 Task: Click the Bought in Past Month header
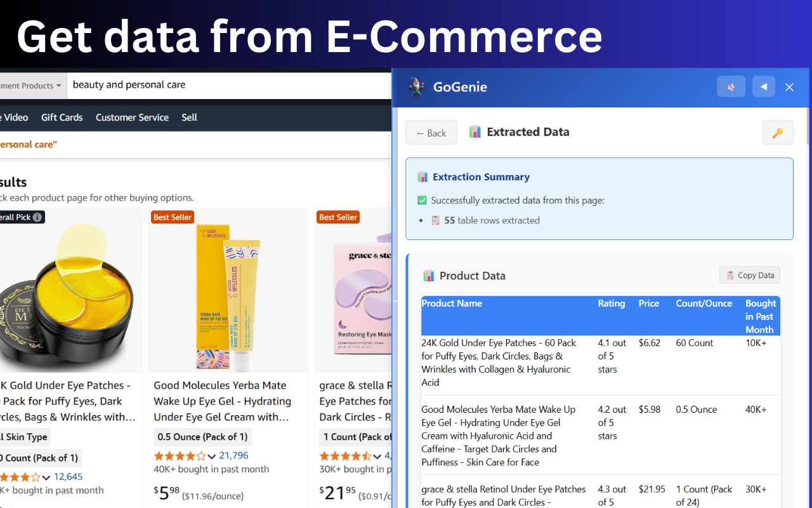click(x=761, y=316)
